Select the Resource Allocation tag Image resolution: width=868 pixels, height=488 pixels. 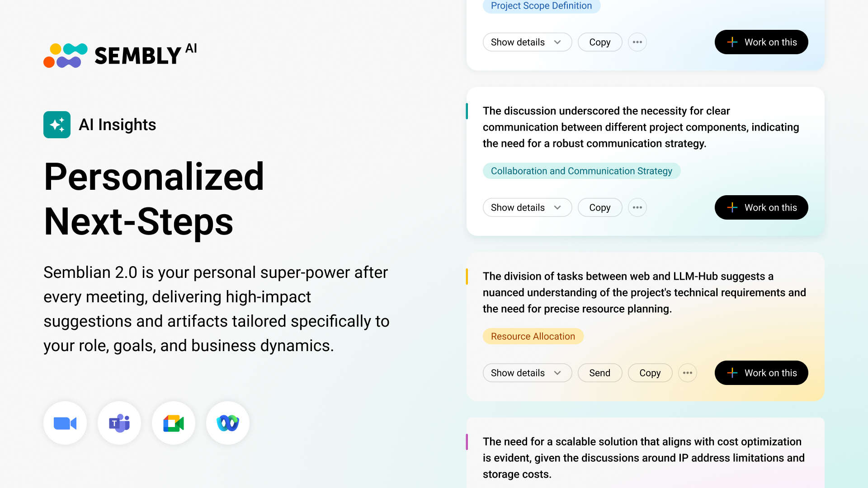pyautogui.click(x=533, y=336)
